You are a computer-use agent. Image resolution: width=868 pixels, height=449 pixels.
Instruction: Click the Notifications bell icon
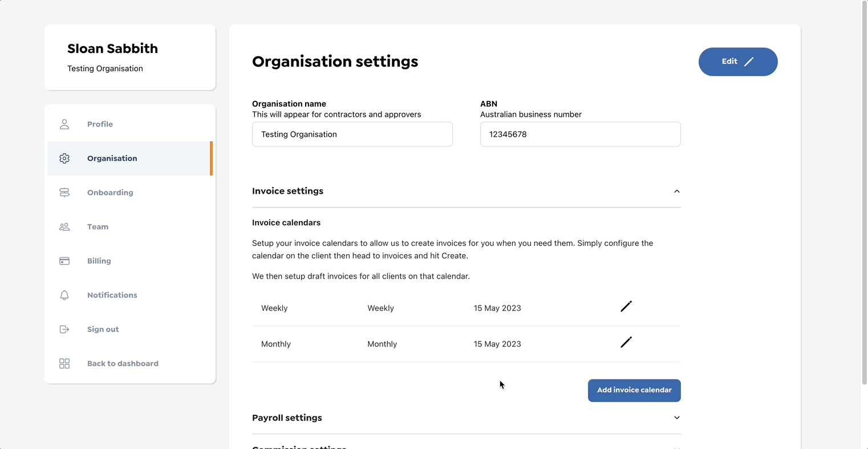pos(64,295)
